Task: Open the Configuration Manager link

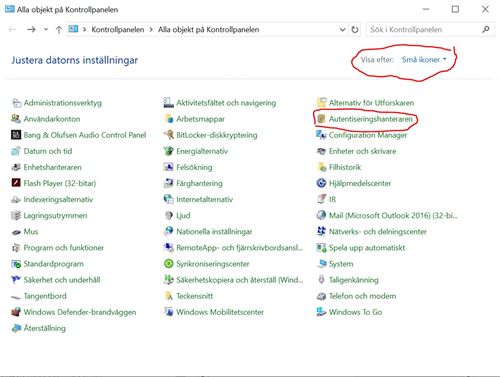Action: 368,135
